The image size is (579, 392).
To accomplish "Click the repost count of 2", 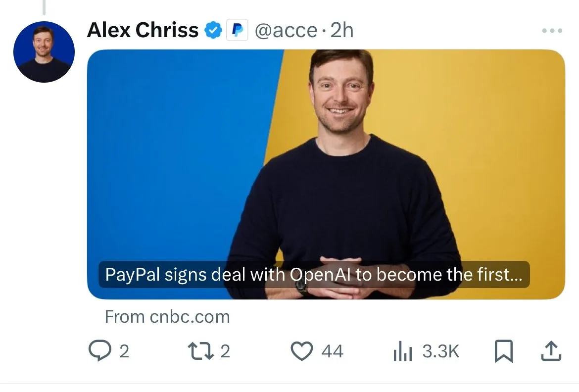I will [225, 351].
